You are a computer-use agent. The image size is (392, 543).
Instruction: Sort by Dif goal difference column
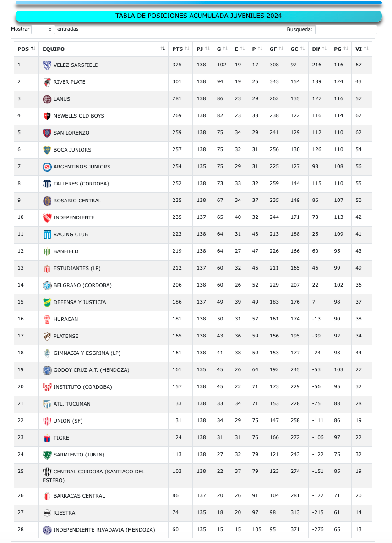pyautogui.click(x=319, y=49)
